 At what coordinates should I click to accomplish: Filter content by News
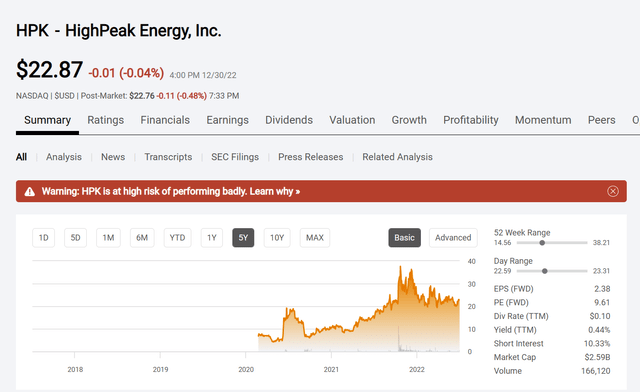pyautogui.click(x=113, y=157)
